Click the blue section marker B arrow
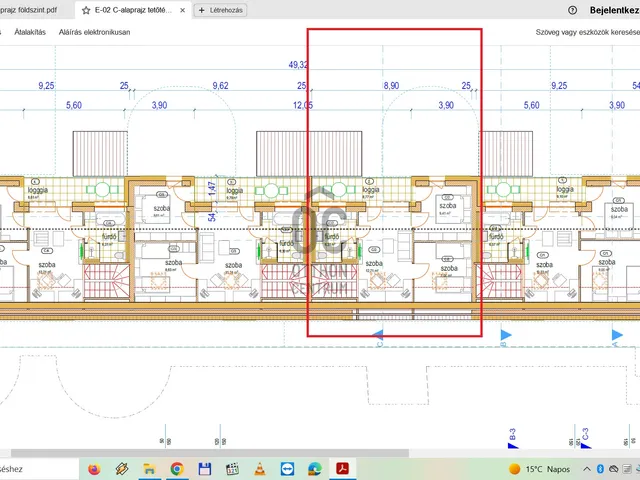This screenshot has height=480, width=640. [506, 335]
